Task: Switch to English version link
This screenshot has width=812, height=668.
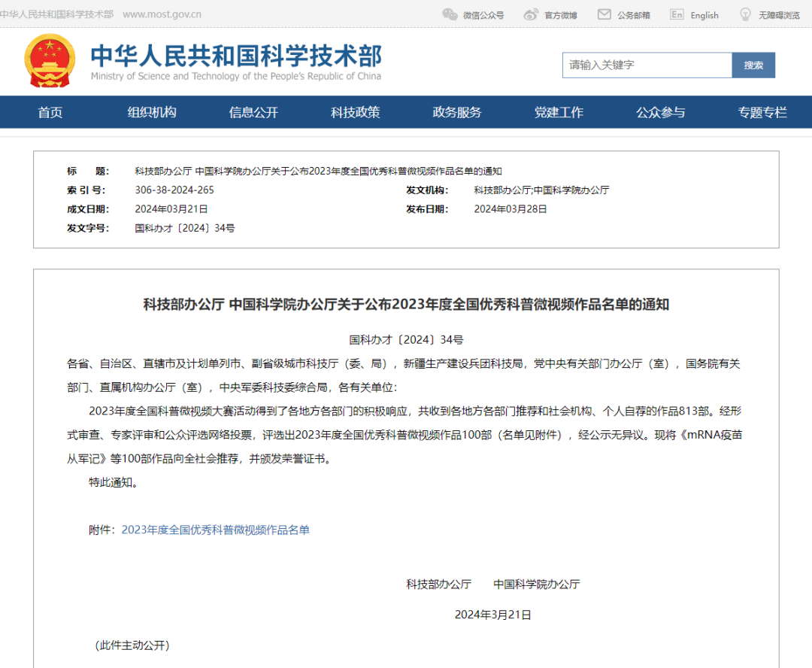Action: point(704,16)
